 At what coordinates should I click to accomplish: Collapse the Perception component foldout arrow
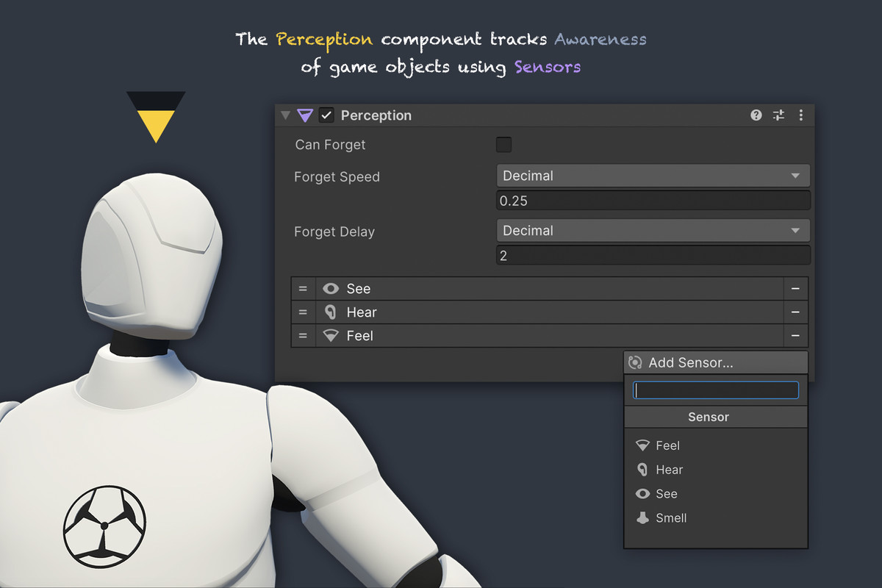[x=285, y=115]
